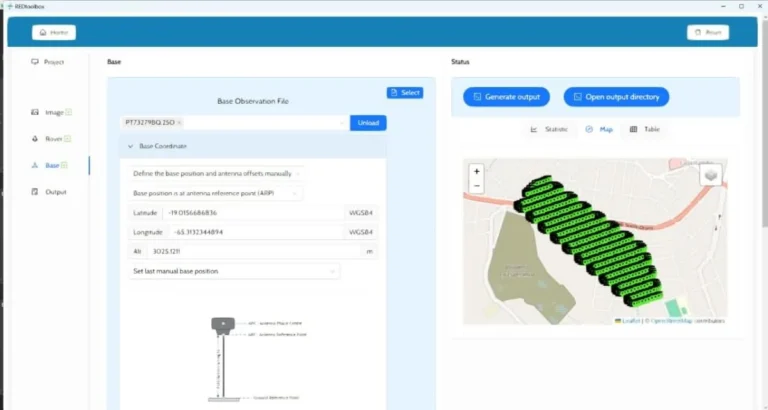Viewport: 768px width, 410px height.
Task: Switch to the Table tab
Action: pyautogui.click(x=645, y=129)
